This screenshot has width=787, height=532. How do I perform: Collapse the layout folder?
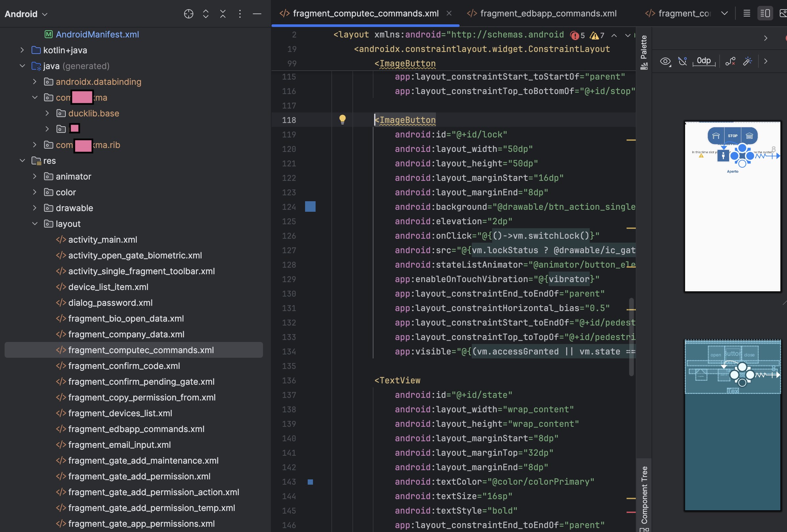(x=35, y=224)
